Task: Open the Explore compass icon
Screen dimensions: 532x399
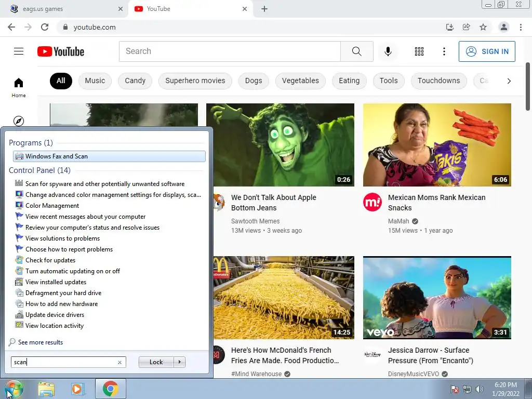Action: tap(19, 121)
